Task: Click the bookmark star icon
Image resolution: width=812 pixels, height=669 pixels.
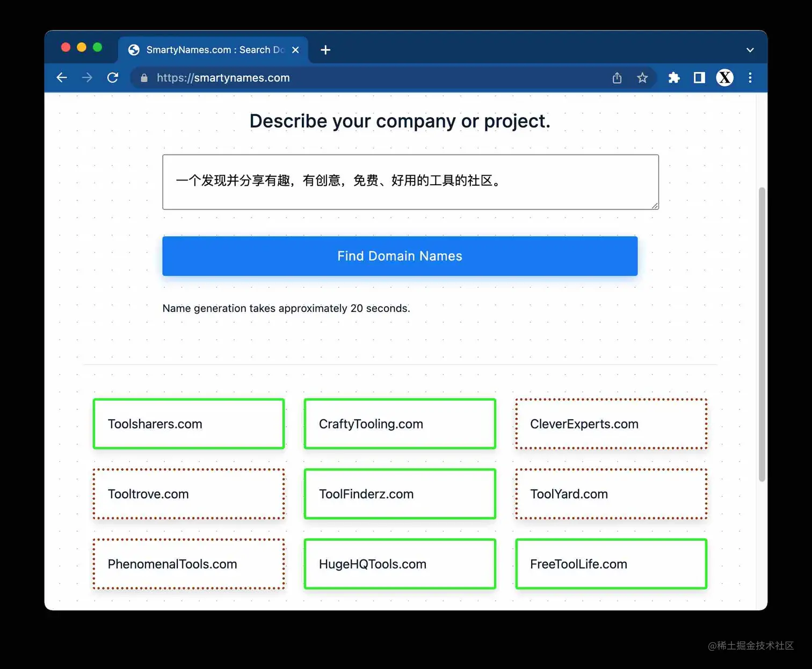Action: pyautogui.click(x=642, y=77)
